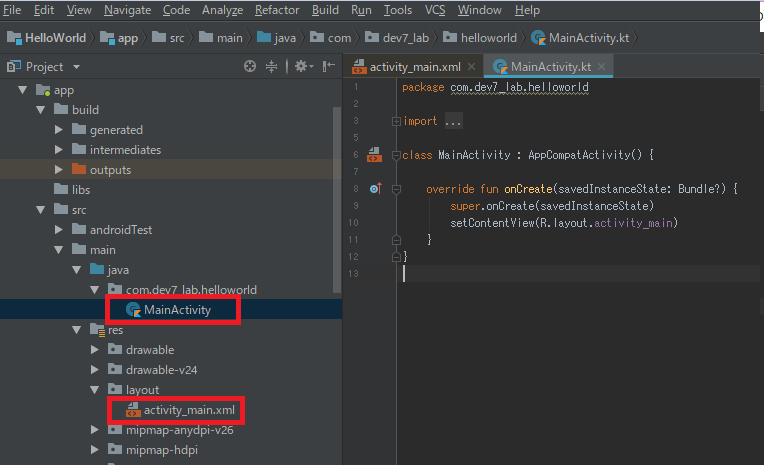Image resolution: width=764 pixels, height=465 pixels.
Task: Open the View menu
Action: (x=79, y=10)
